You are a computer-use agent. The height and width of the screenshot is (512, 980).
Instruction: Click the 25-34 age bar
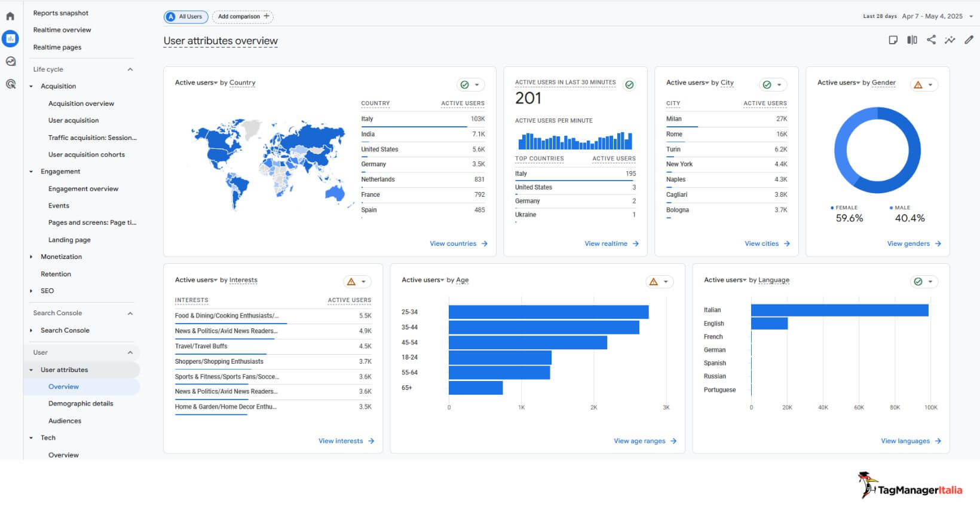[549, 312]
